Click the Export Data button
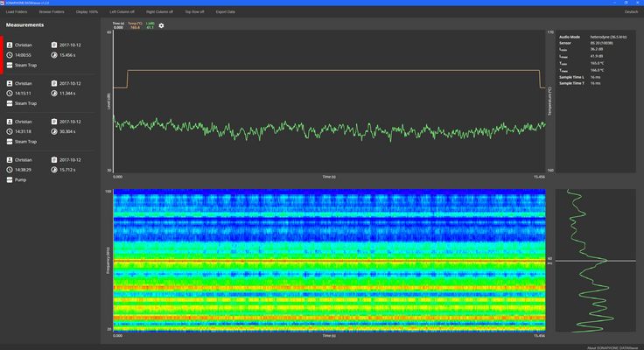This screenshot has width=644, height=350. coord(226,12)
